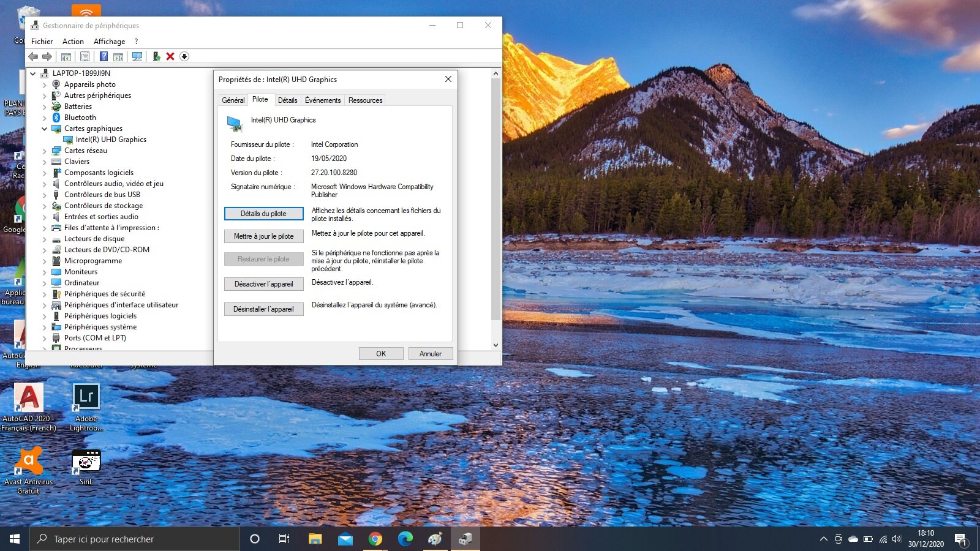Scan for hardware changes monitor icon

tap(137, 56)
